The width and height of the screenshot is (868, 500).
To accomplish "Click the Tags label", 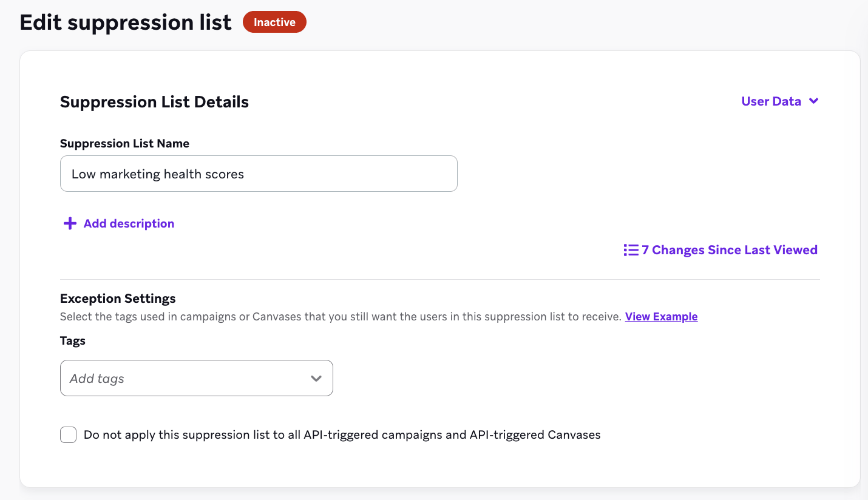I will [x=73, y=340].
